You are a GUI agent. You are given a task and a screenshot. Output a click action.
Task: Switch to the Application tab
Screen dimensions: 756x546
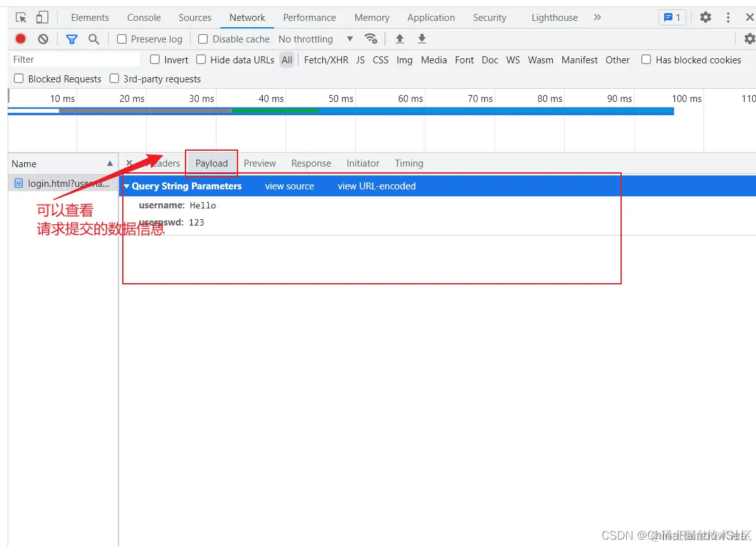431,18
